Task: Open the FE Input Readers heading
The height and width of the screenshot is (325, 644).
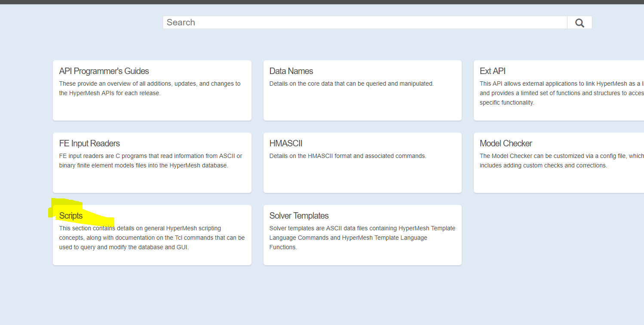Action: pyautogui.click(x=89, y=143)
